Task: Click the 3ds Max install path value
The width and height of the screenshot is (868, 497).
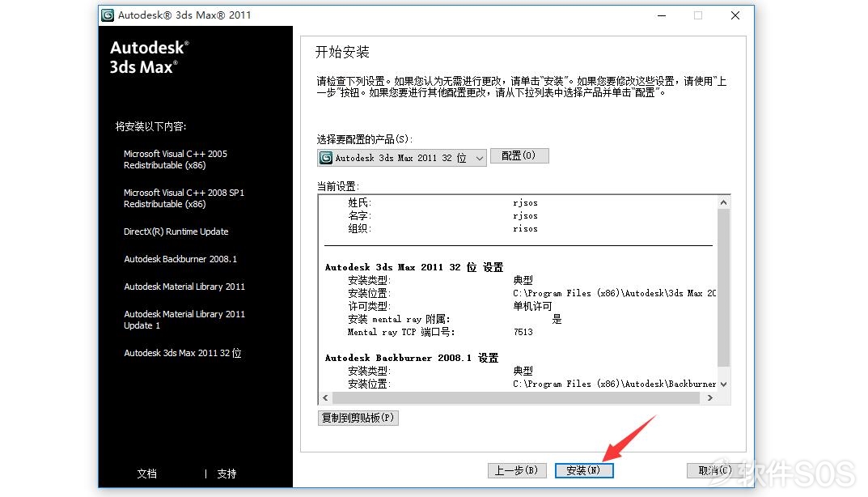Action: (x=615, y=293)
